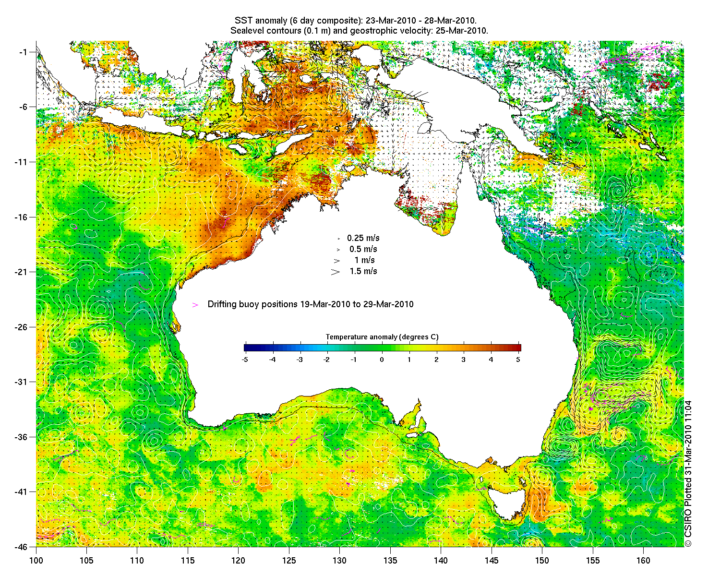
Task: Click the colorbar tick label 0
Action: click(382, 359)
